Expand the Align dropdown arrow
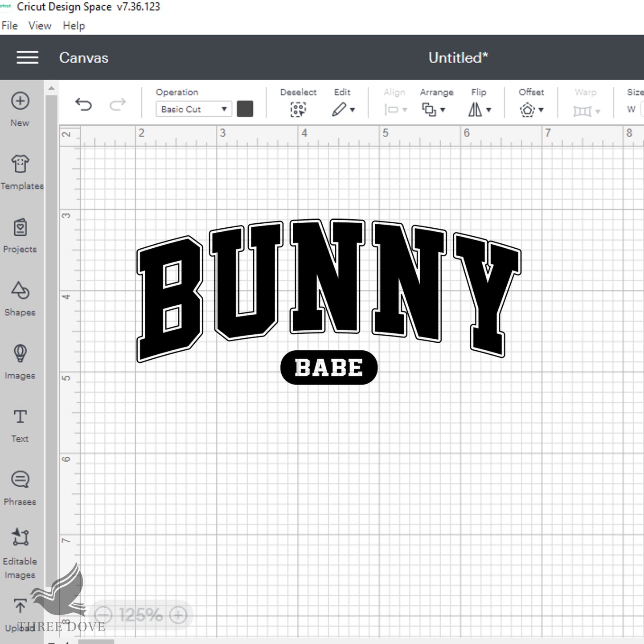Image resolution: width=644 pixels, height=644 pixels. click(405, 110)
